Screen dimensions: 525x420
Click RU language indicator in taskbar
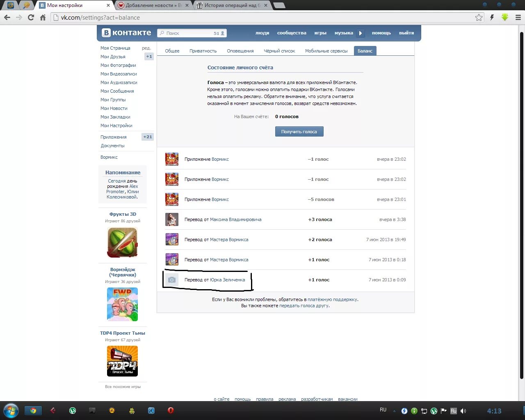(x=383, y=410)
